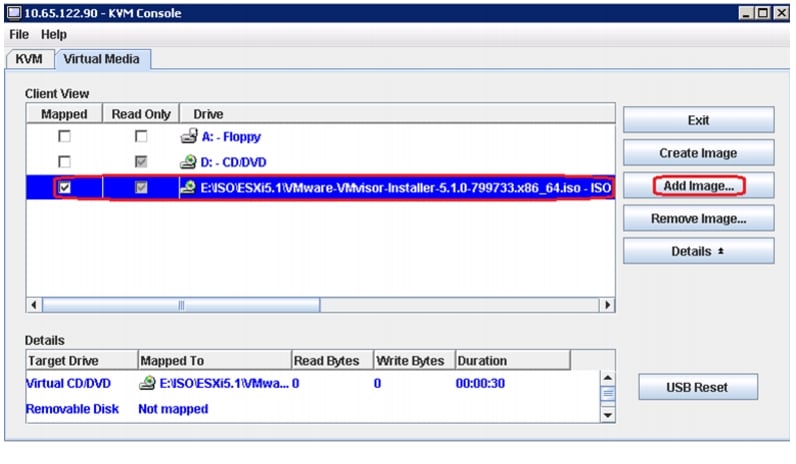
Task: Click 'Removable Disk' target drive entry
Action: click(x=72, y=409)
